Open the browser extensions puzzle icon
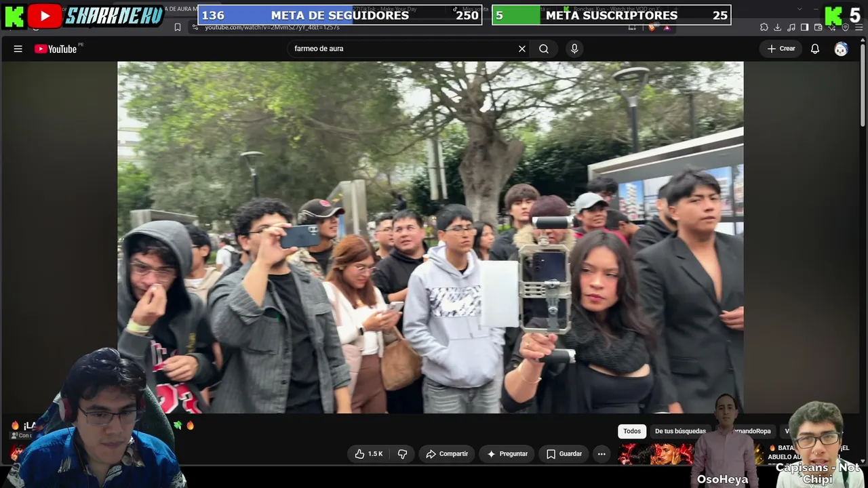 pyautogui.click(x=764, y=27)
